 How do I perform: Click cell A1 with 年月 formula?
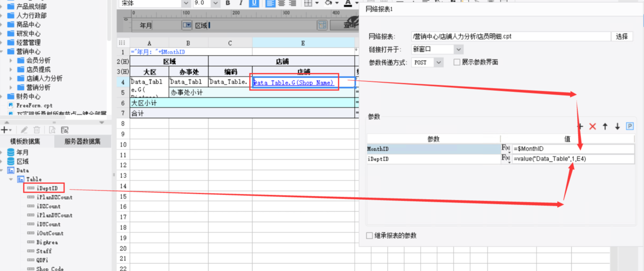[149, 52]
